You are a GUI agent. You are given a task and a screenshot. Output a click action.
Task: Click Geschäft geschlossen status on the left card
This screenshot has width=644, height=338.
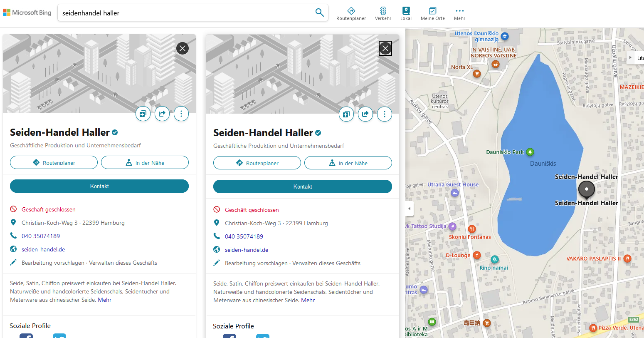point(49,209)
